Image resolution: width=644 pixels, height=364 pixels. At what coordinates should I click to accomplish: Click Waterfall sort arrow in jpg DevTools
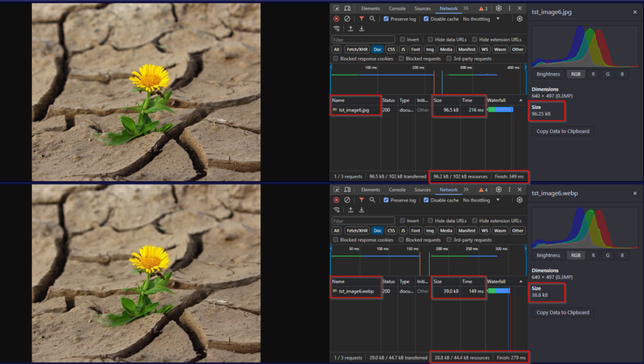(x=521, y=100)
